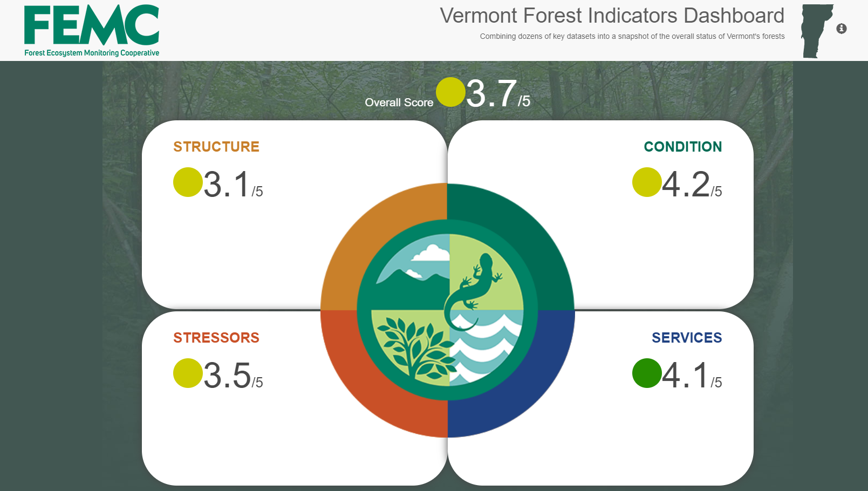Open the SERVICES heading
Image resolution: width=868 pixels, height=491 pixels.
(x=687, y=338)
